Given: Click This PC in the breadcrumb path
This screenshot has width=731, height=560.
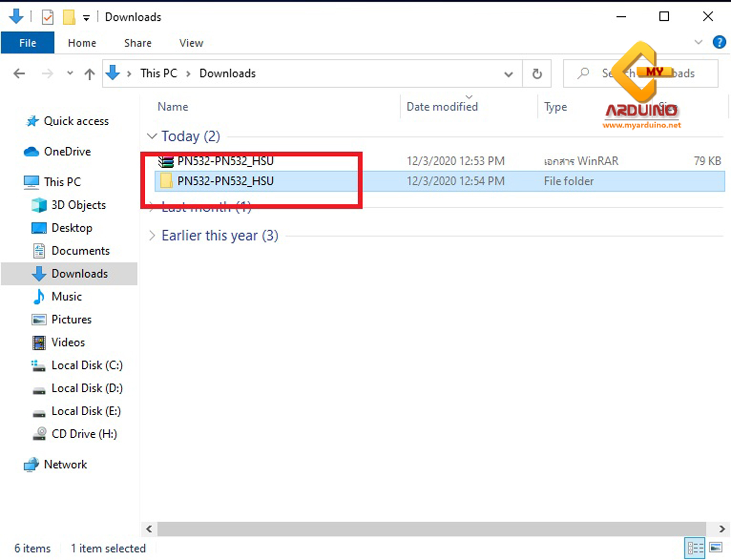Looking at the screenshot, I should tap(158, 73).
